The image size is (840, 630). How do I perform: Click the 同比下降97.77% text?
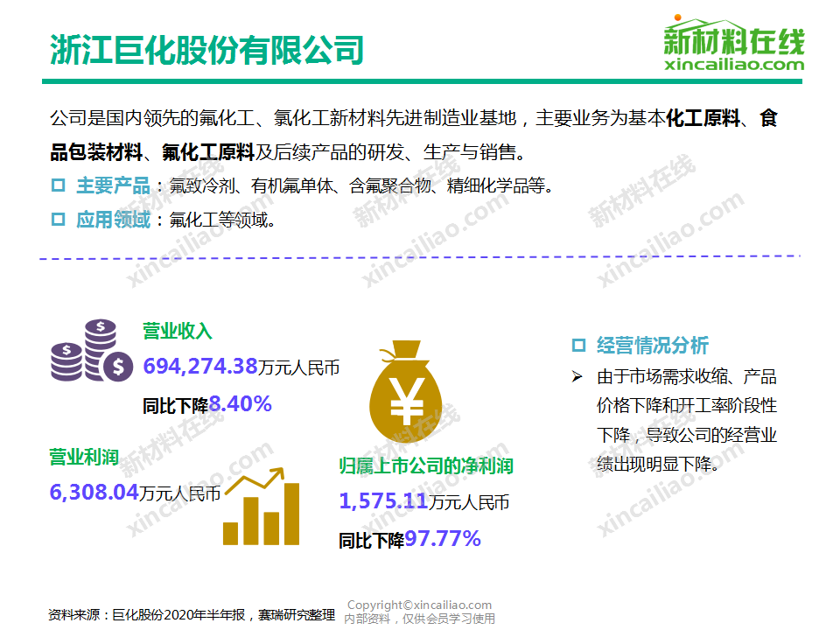coord(409,539)
